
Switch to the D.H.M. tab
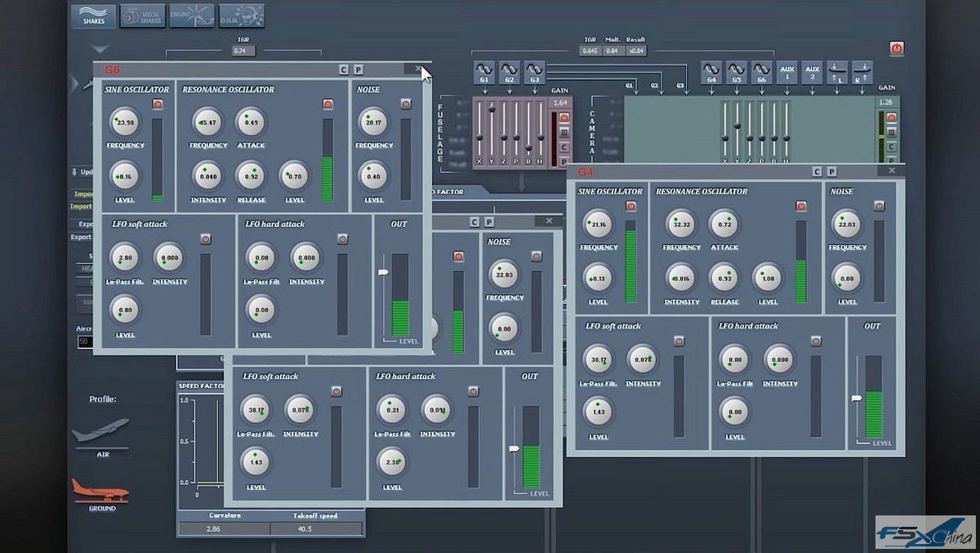242,15
